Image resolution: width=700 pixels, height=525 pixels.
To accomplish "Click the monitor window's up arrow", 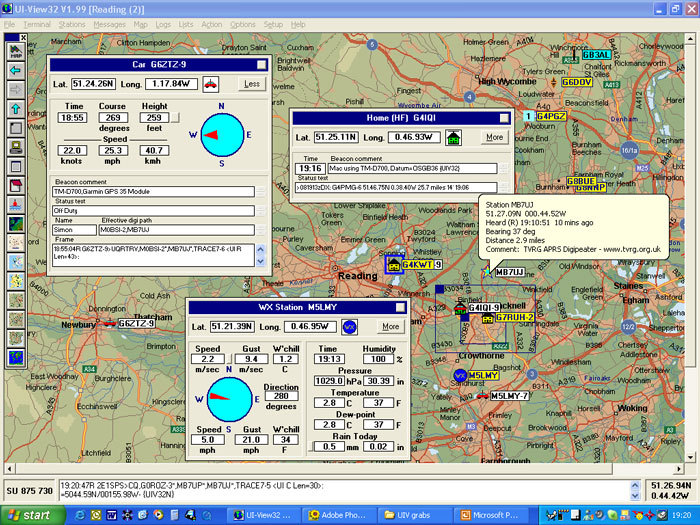I will click(x=635, y=485).
